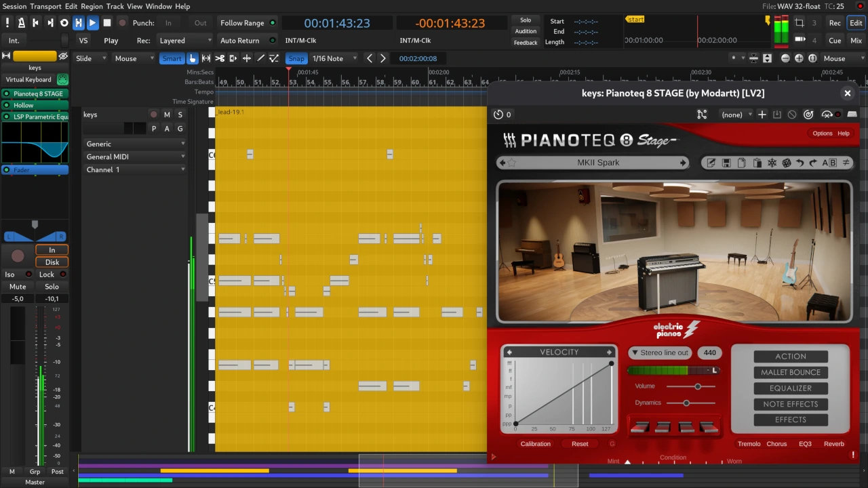Select the Draw pencil tool
Viewport: 868px width, 488px height.
tap(260, 58)
